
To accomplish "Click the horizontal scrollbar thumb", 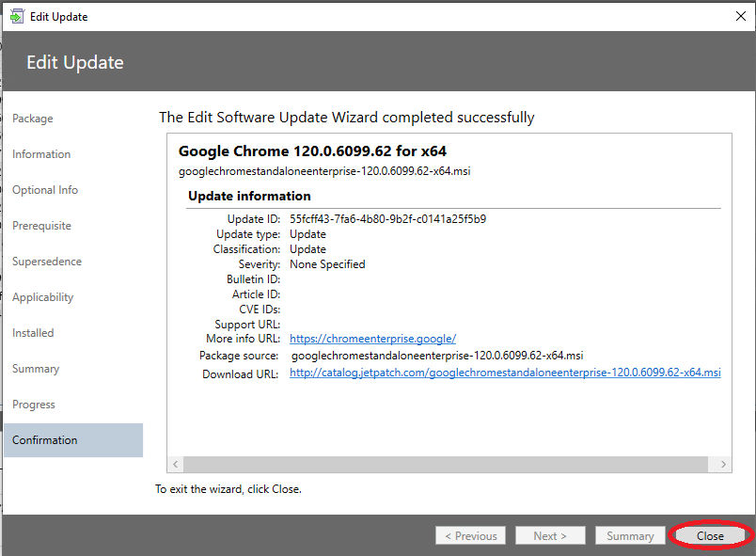I will tap(446, 465).
